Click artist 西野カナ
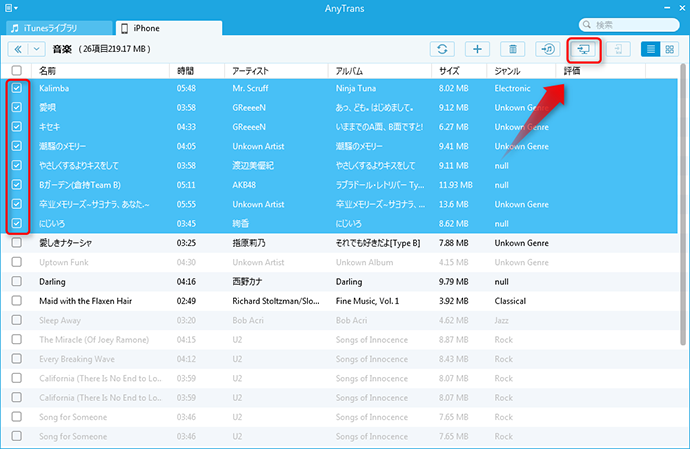690x449 pixels. coord(247,282)
